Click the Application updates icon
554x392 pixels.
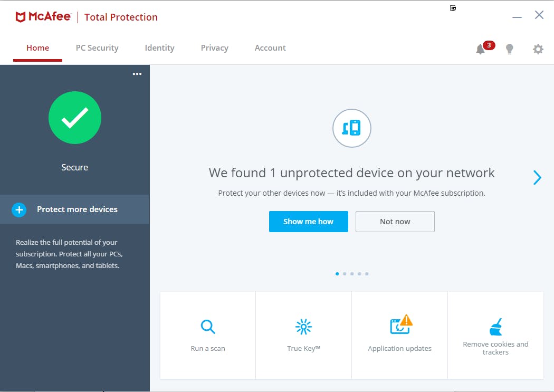(x=399, y=326)
